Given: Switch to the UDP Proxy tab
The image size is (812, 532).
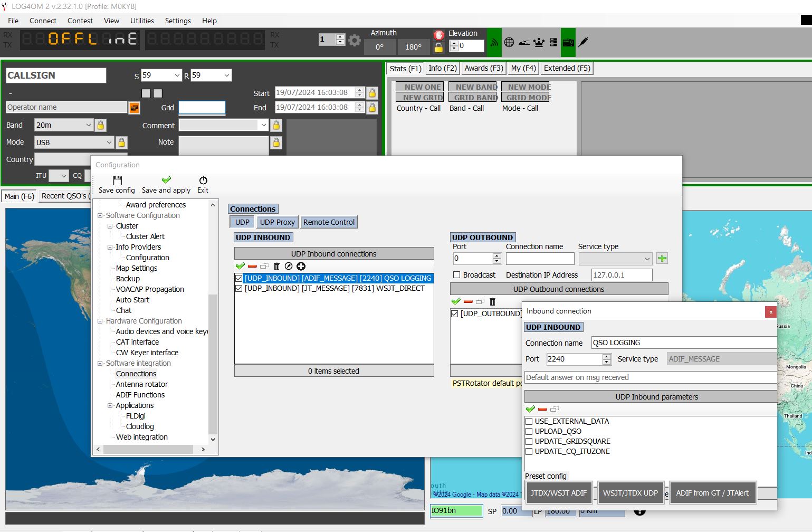Looking at the screenshot, I should (x=277, y=222).
